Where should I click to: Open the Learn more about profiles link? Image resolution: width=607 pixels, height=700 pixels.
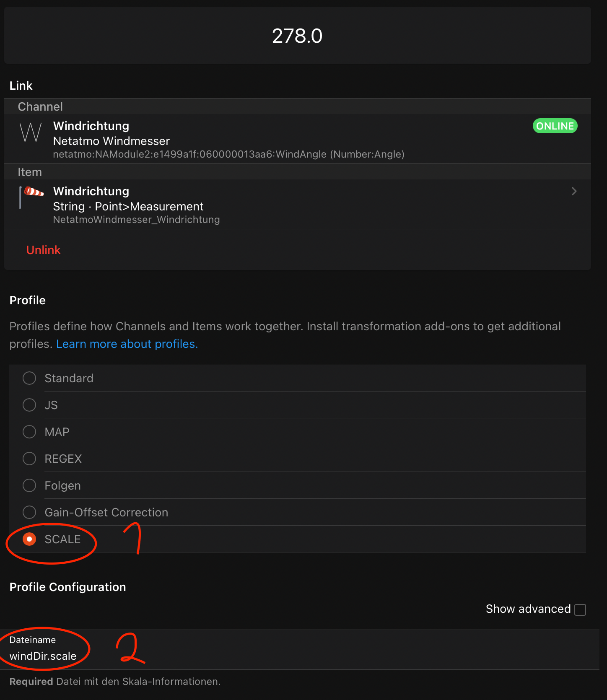(127, 344)
